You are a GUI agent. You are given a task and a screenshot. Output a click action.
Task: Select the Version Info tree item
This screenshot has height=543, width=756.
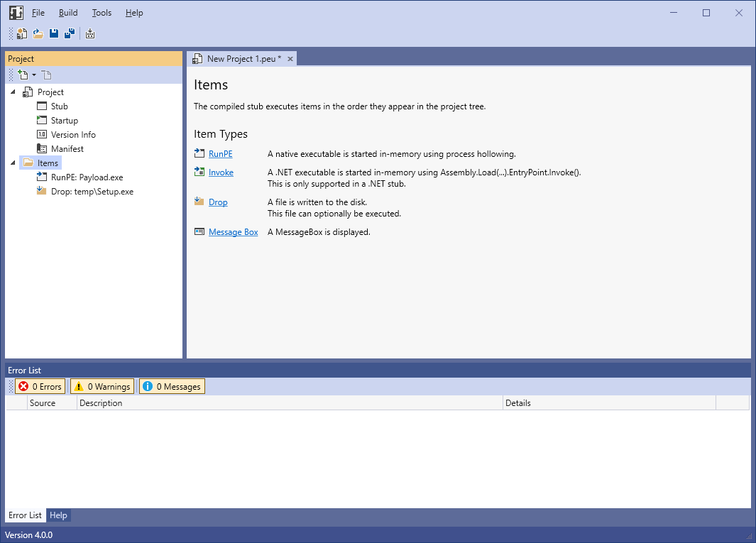pos(73,135)
